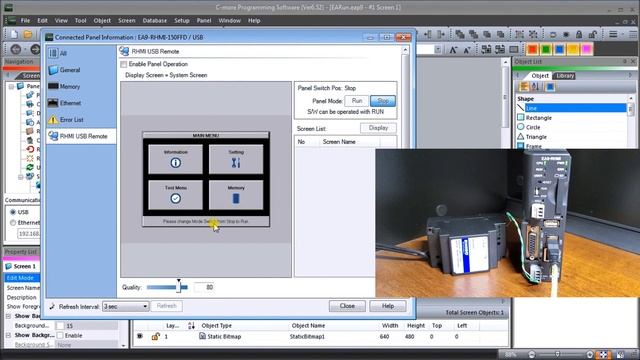Click the Lock object toolbar icon

579,35
